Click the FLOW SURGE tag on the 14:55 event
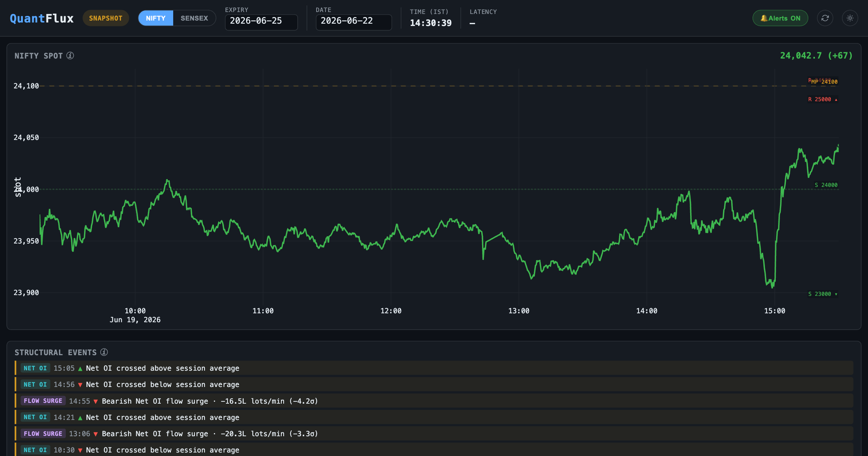 43,401
